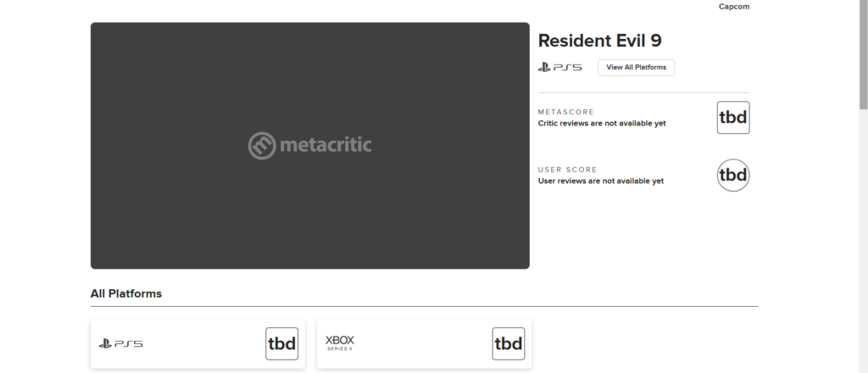
Task: Click the USER SCORE label
Action: (x=567, y=170)
